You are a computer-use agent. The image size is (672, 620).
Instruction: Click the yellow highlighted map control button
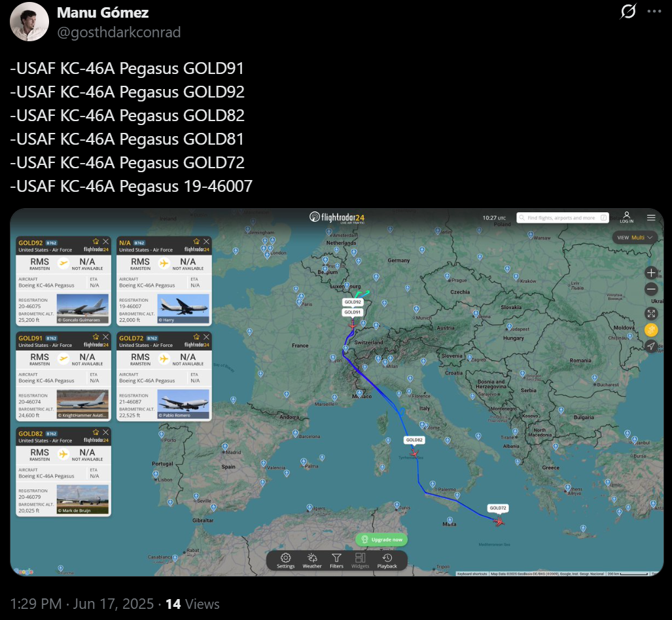point(651,330)
